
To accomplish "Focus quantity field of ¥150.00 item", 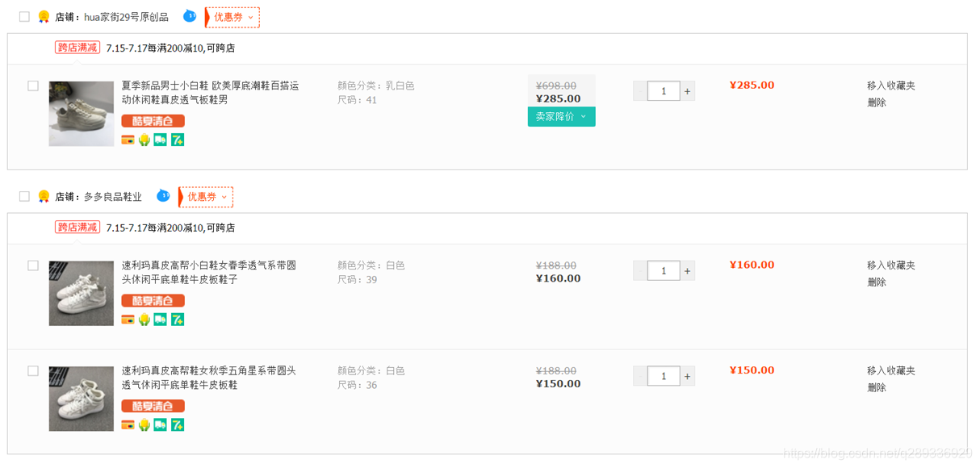I will click(664, 376).
